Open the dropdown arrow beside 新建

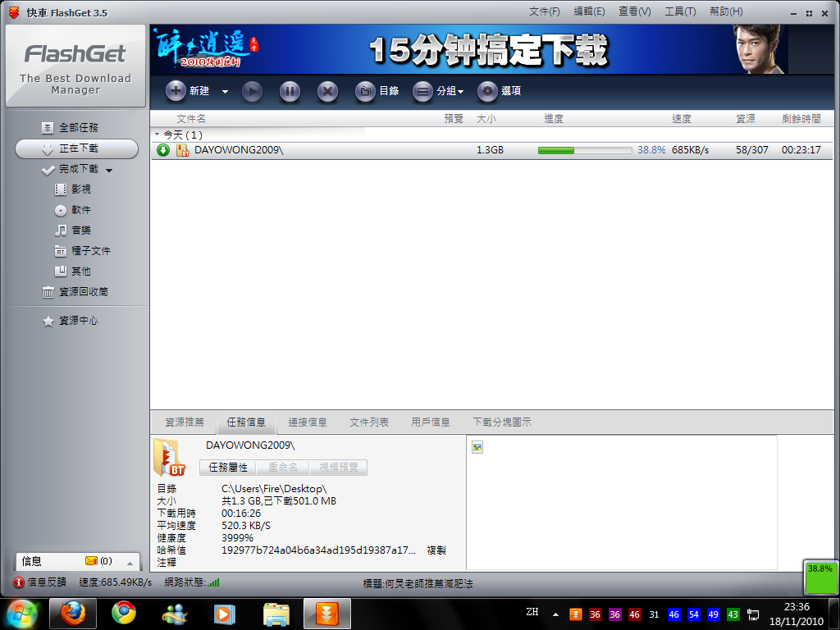(225, 92)
